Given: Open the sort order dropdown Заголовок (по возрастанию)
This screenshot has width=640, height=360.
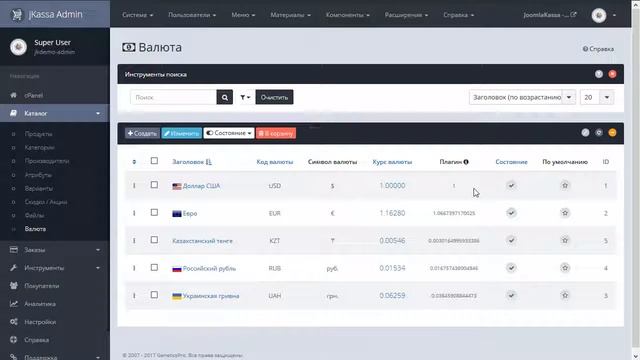Looking at the screenshot, I should [522, 97].
